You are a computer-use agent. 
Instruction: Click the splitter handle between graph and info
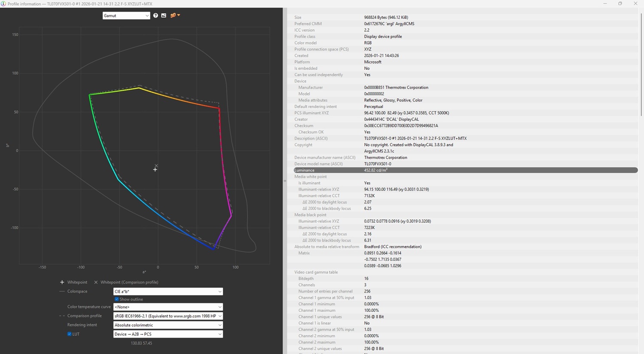point(285,181)
